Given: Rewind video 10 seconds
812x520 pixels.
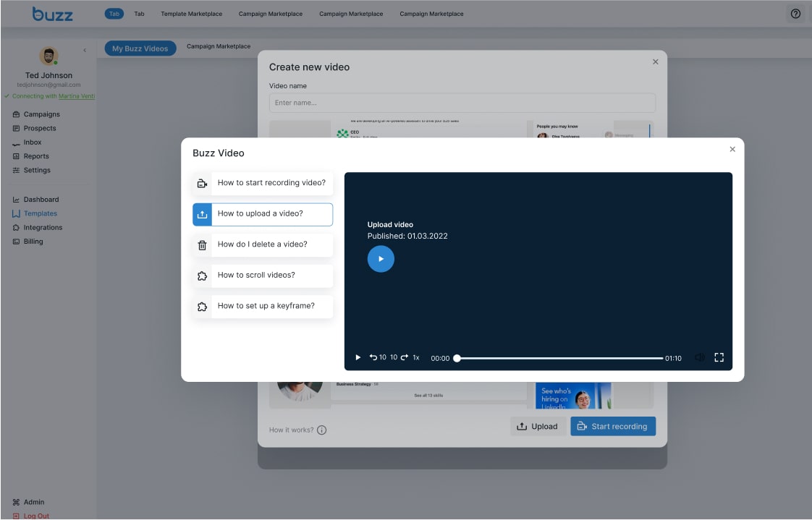Looking at the screenshot, I should coord(377,357).
